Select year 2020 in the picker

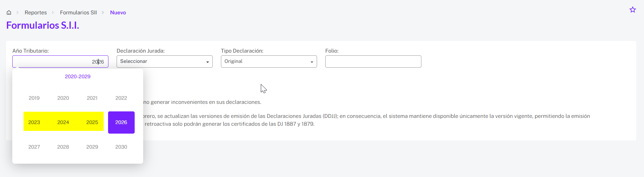(63, 98)
